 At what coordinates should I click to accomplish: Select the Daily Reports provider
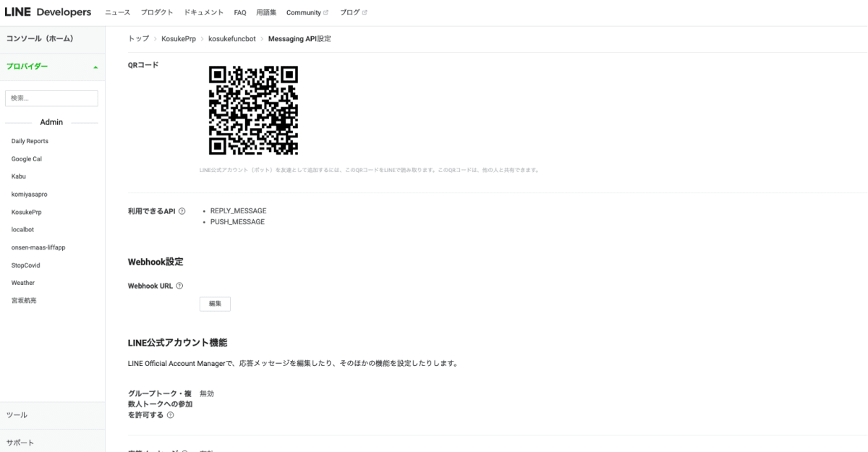coord(30,141)
